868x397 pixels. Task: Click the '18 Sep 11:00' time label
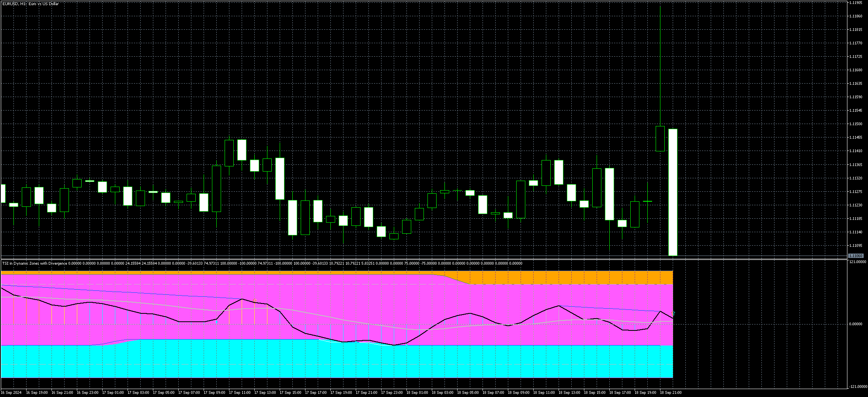coord(544,393)
